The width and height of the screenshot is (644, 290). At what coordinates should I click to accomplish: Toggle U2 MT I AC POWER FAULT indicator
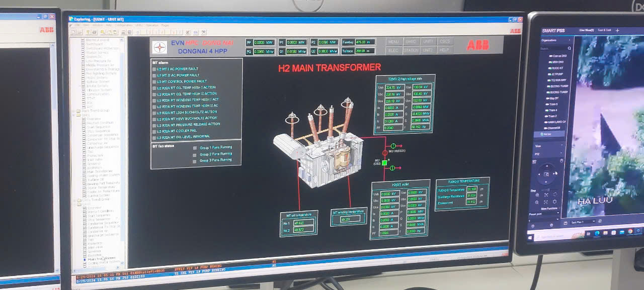pos(154,68)
